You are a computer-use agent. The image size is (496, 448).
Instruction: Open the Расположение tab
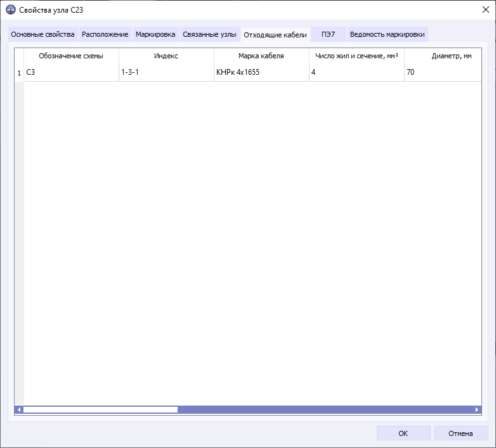pyautogui.click(x=105, y=34)
